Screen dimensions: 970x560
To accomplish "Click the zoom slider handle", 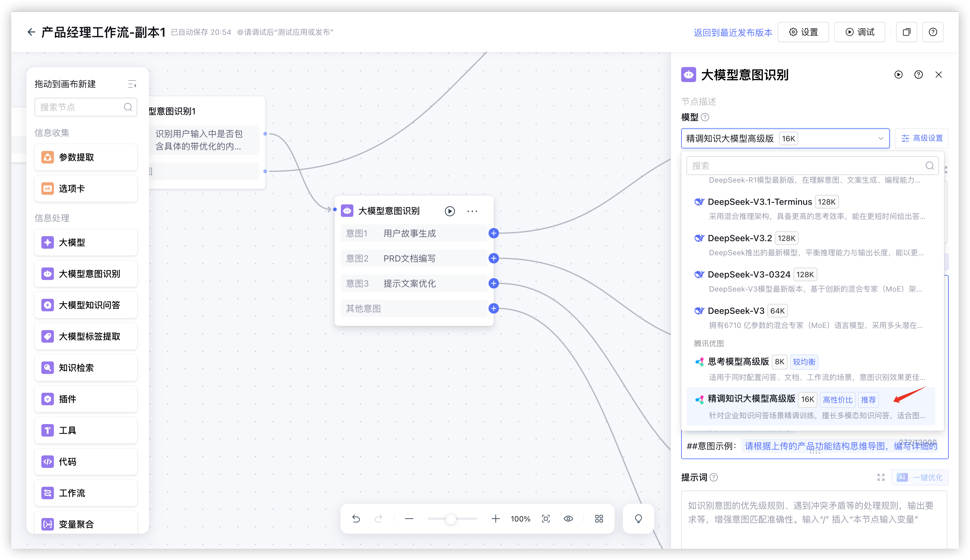I will click(451, 519).
